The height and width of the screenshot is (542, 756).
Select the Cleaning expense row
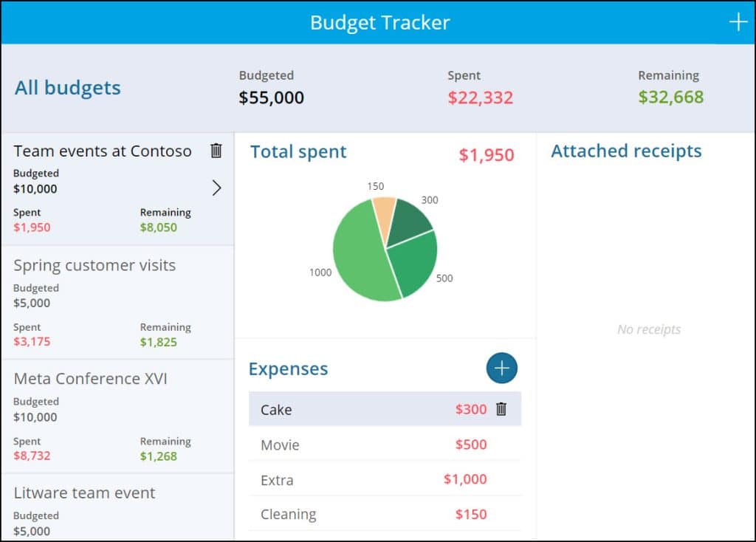pyautogui.click(x=385, y=514)
